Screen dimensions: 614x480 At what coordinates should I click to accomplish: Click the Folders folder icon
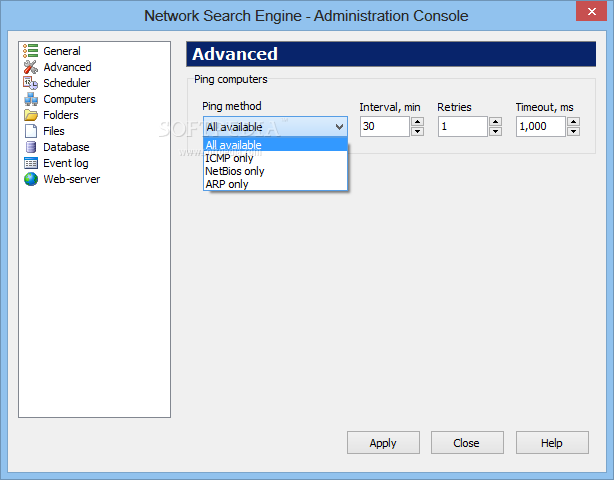[31, 115]
